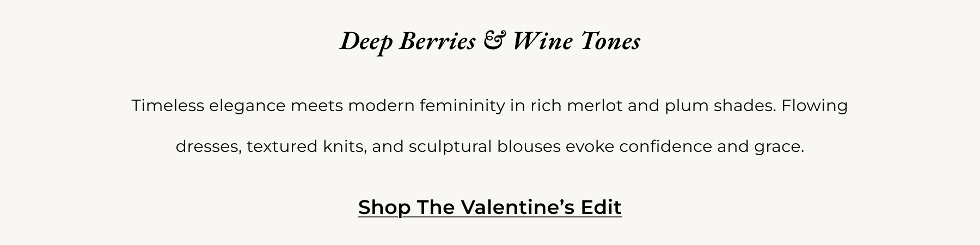Click the word 'Shop' in the underlined link
980x245 pixels.
tap(384, 208)
